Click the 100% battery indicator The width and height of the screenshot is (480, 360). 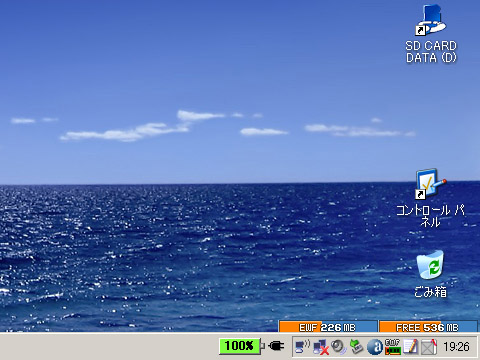[x=239, y=346]
